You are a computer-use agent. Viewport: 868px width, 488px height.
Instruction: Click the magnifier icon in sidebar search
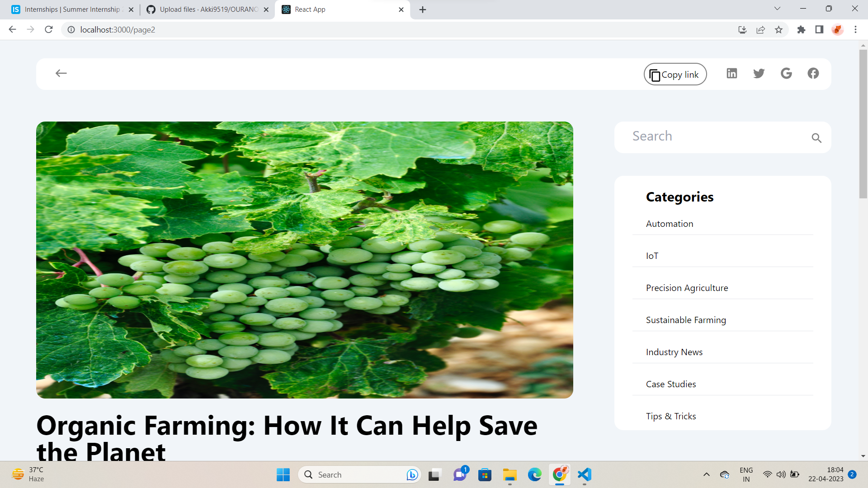816,138
